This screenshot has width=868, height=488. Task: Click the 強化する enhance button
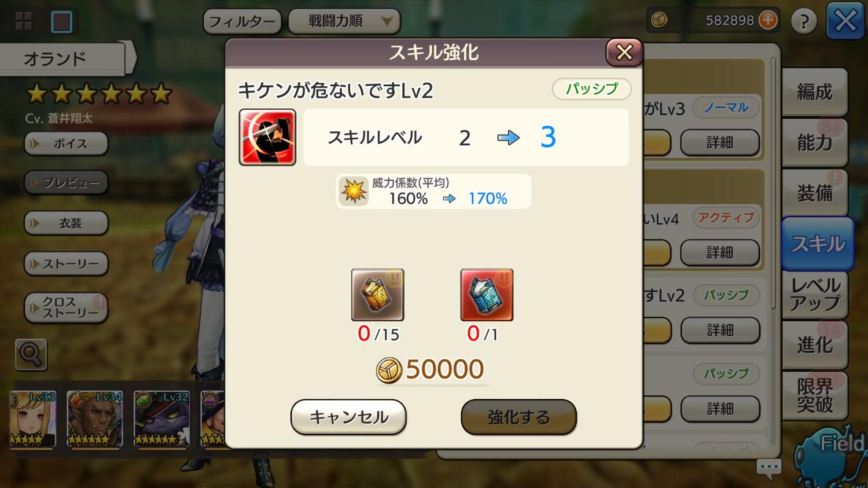(518, 417)
